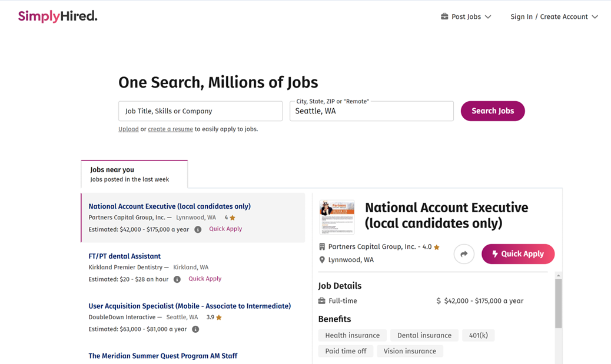Select the Jobs near you tab
The image size is (611, 364).
coord(134,174)
